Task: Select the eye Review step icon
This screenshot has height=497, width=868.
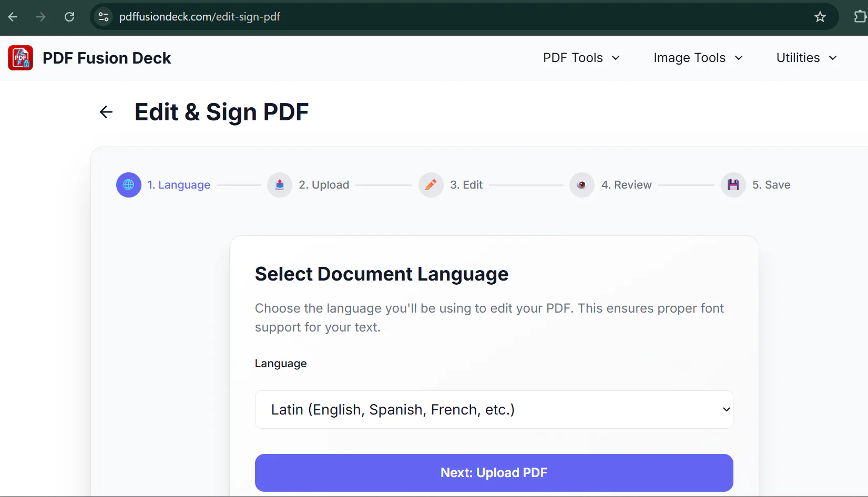Action: pyautogui.click(x=582, y=185)
